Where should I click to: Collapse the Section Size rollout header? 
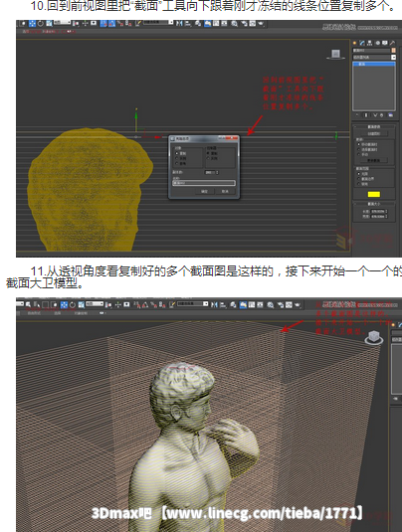click(374, 204)
